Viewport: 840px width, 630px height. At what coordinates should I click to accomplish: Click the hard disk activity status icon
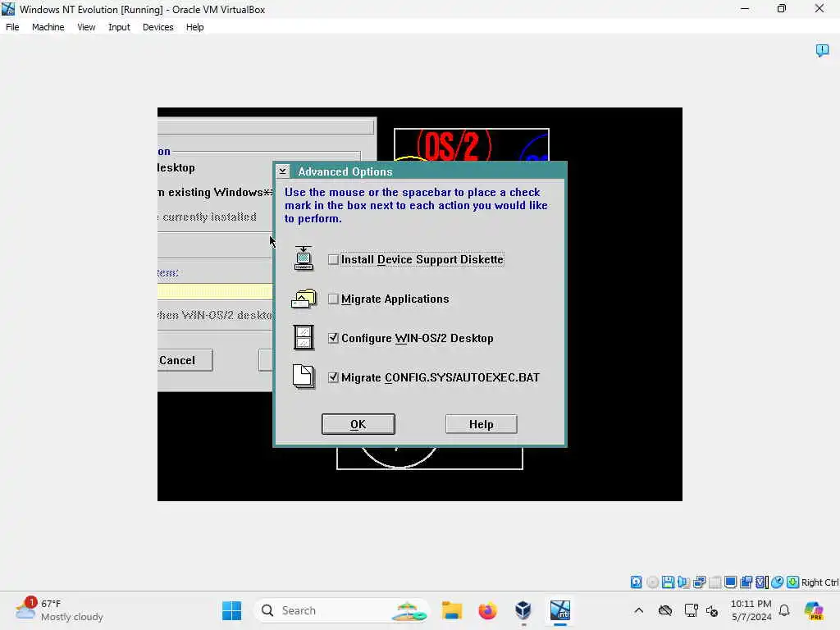pyautogui.click(x=636, y=582)
